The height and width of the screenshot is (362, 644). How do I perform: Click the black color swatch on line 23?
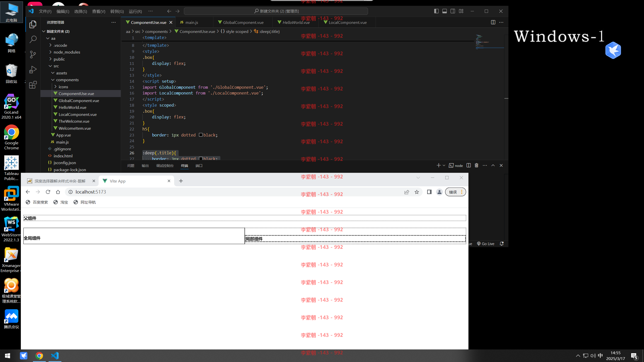[201, 135]
